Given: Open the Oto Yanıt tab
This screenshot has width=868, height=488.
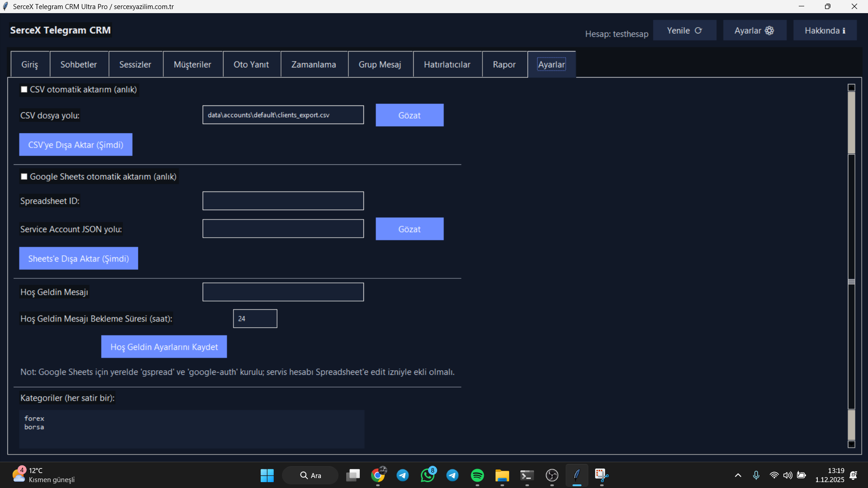Looking at the screenshot, I should pos(251,65).
